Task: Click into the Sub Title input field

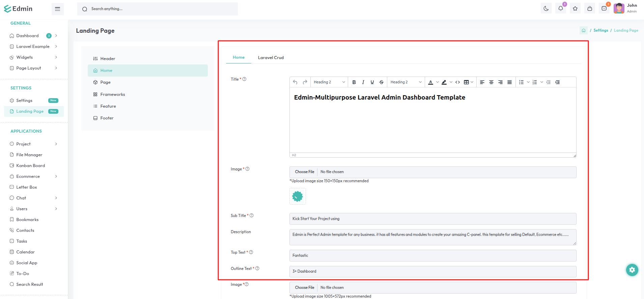Action: click(432, 219)
